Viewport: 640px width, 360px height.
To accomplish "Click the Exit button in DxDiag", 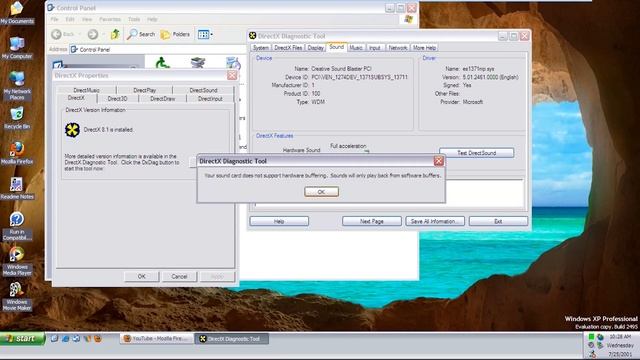I will 498,221.
